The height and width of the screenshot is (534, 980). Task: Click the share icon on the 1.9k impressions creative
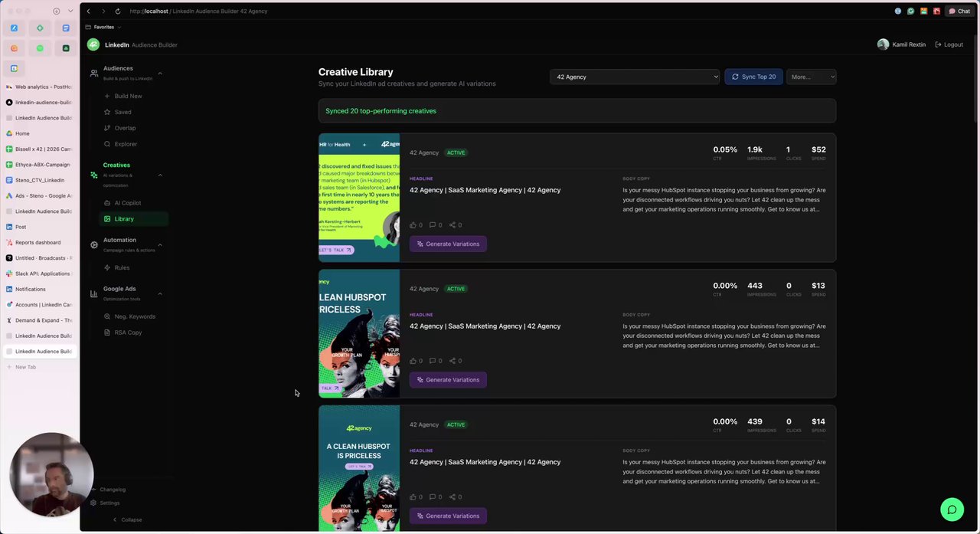coord(452,225)
